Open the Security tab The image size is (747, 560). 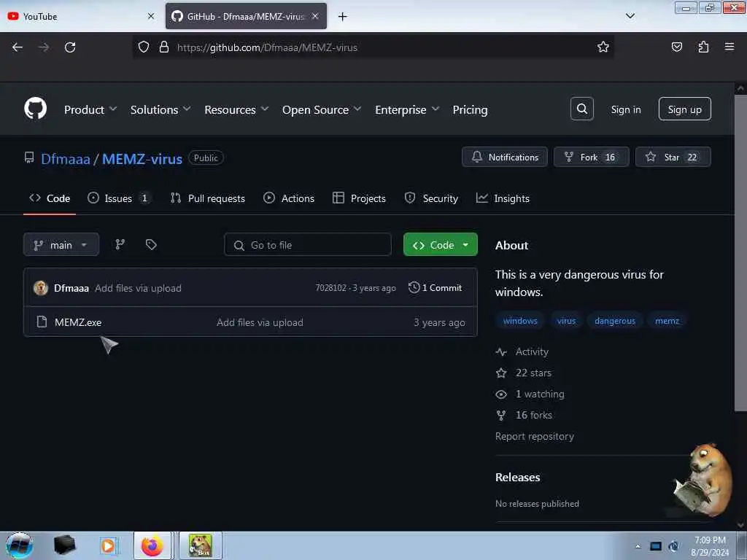click(x=430, y=198)
